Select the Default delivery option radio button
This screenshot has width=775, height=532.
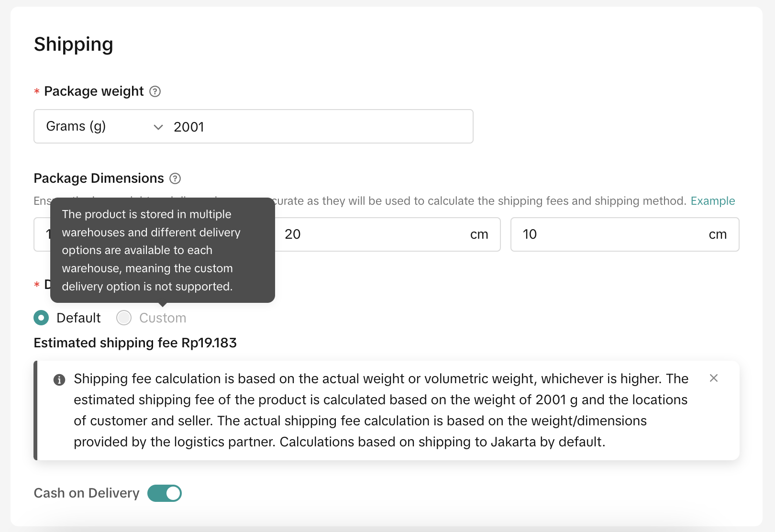pos(42,318)
